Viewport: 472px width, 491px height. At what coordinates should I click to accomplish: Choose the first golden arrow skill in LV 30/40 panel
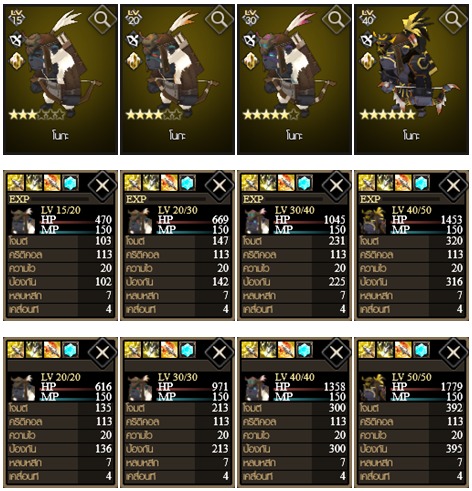pyautogui.click(x=250, y=183)
